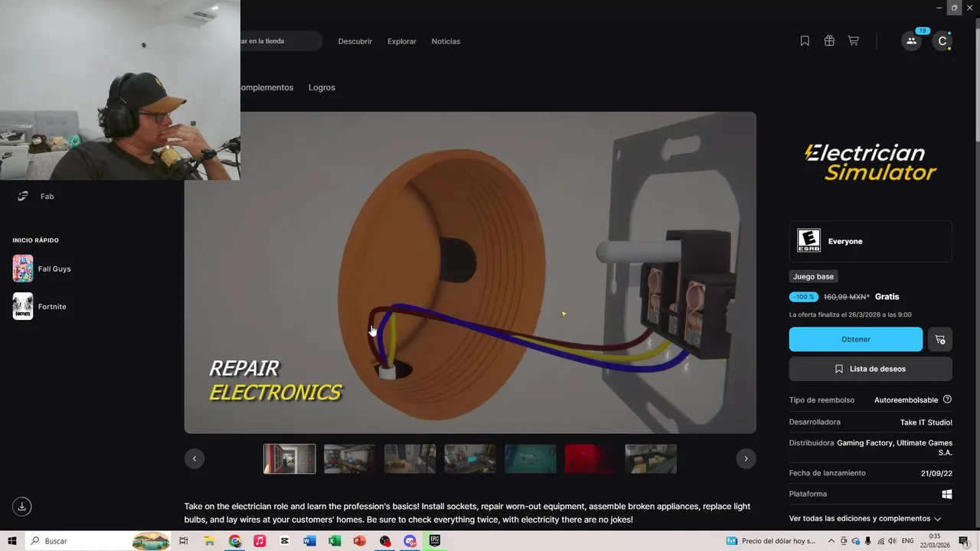Click the Electrician Simulator logo
The image size is (980, 551).
click(x=871, y=162)
